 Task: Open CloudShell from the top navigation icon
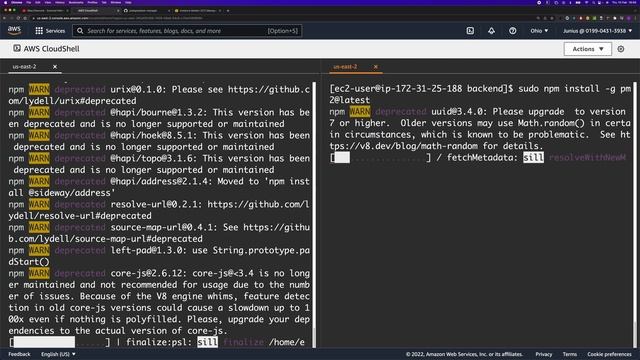470,31
